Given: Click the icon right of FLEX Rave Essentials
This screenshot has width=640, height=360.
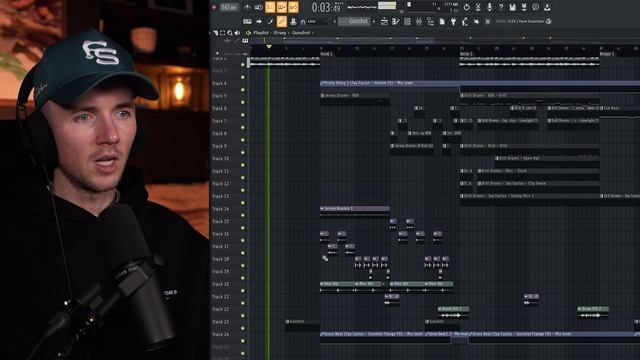Looking at the screenshot, I should point(549,21).
